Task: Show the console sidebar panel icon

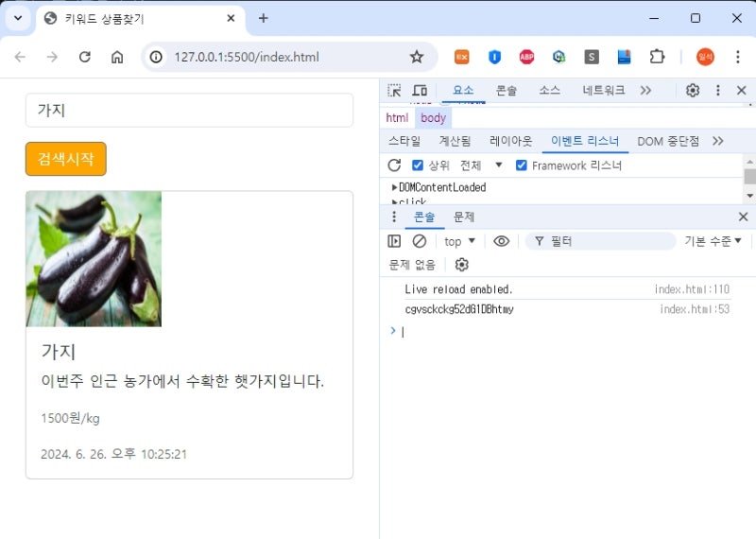Action: [x=394, y=241]
